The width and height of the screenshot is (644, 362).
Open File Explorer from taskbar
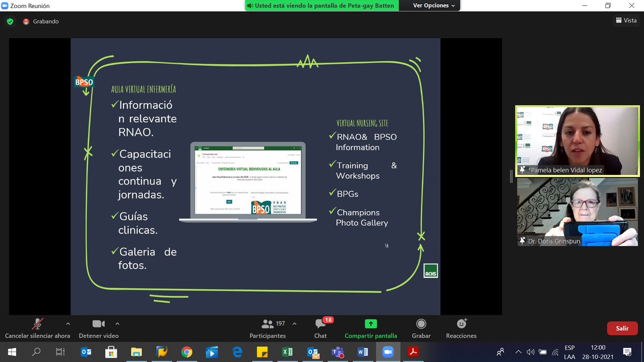(136, 352)
